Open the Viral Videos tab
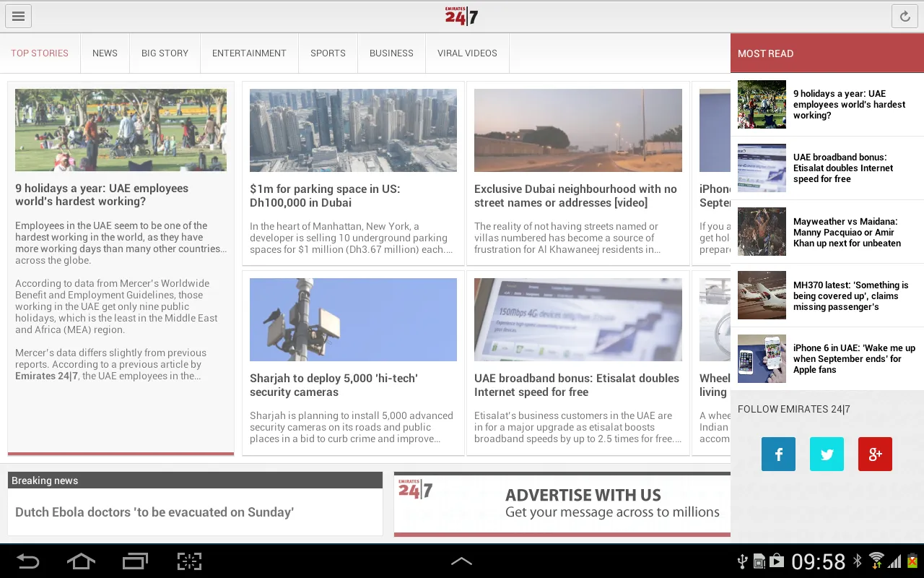The width and height of the screenshot is (924, 578). 467,53
